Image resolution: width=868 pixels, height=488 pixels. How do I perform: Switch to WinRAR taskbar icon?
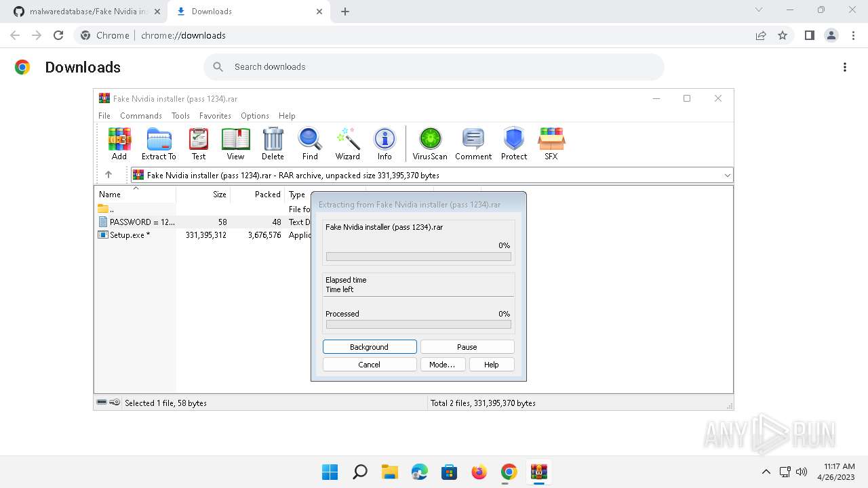539,472
